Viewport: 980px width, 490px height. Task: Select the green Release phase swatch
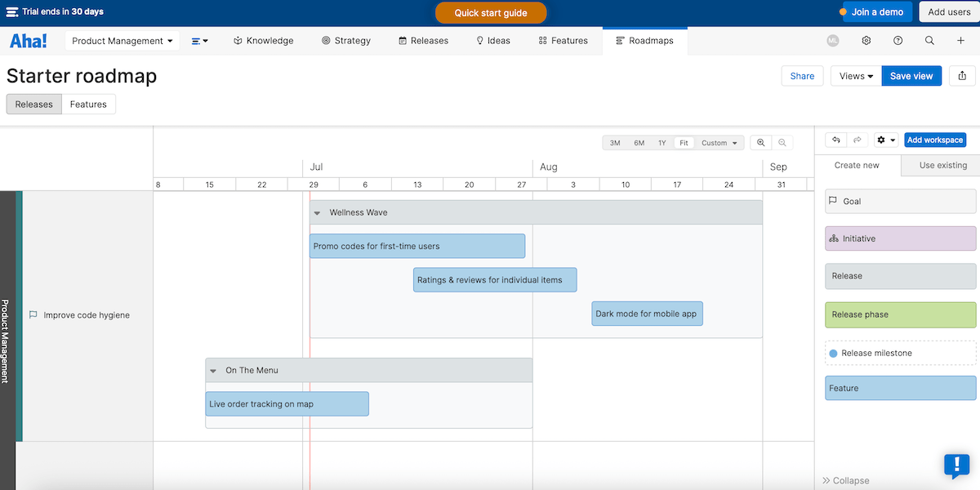coord(900,314)
